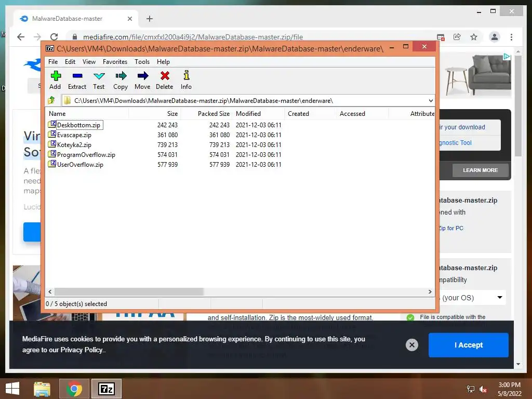This screenshot has height=399, width=532.
Task: Click the Koteyka2.zip file icon
Action: tap(52, 144)
